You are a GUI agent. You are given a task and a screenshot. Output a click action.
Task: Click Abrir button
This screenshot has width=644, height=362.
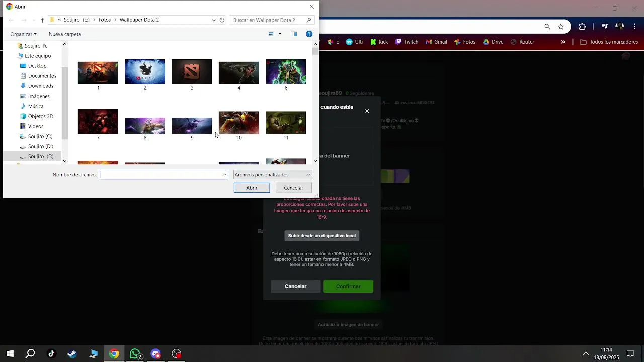coord(252,188)
